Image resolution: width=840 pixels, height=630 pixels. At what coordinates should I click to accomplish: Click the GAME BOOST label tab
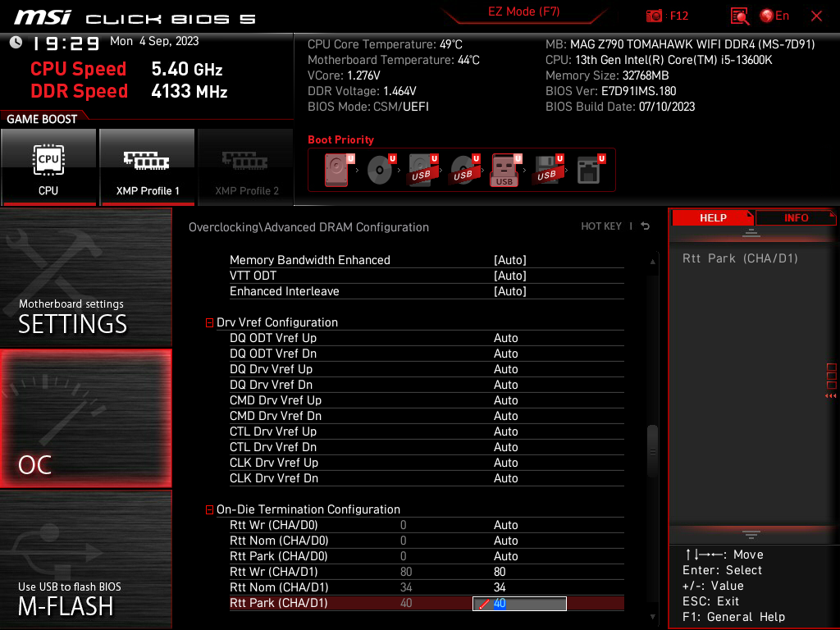pos(42,119)
